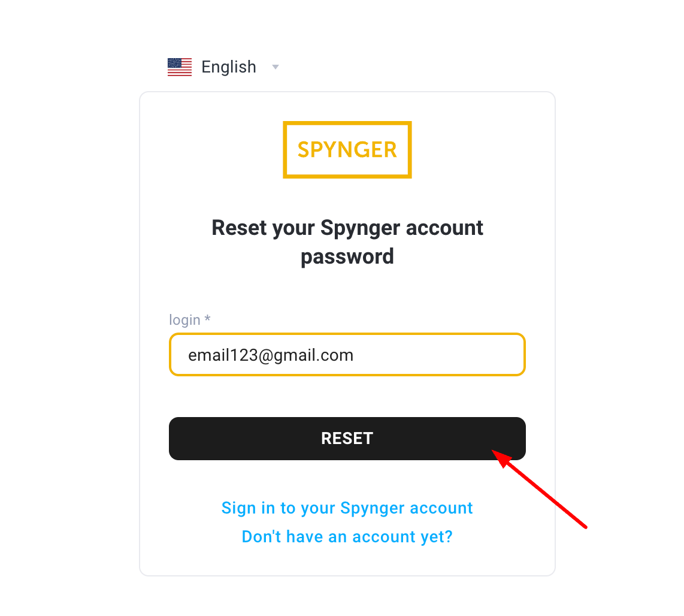Click the login field label
Screen dimensions: 684x616
tap(184, 320)
